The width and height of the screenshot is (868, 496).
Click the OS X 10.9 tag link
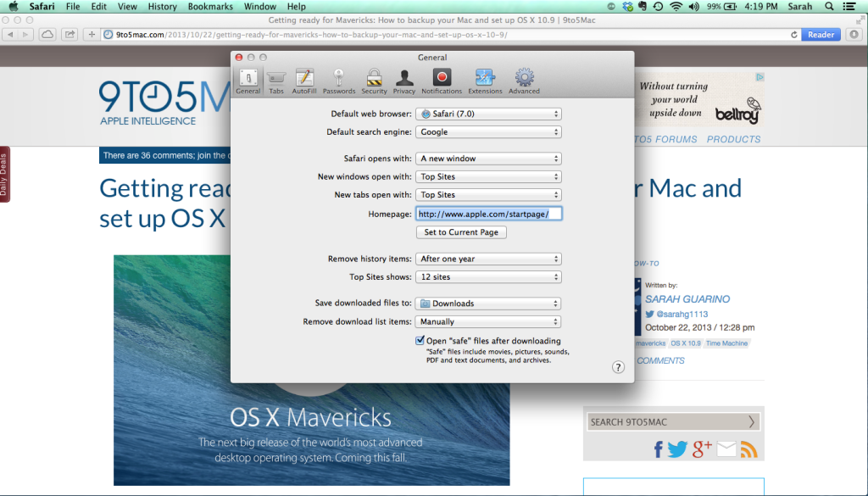pyautogui.click(x=685, y=343)
